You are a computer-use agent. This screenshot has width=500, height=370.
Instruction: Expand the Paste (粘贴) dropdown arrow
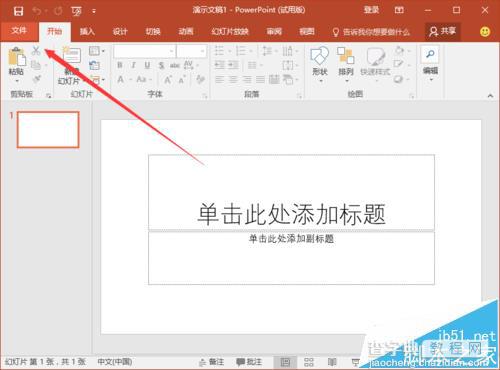[x=17, y=81]
